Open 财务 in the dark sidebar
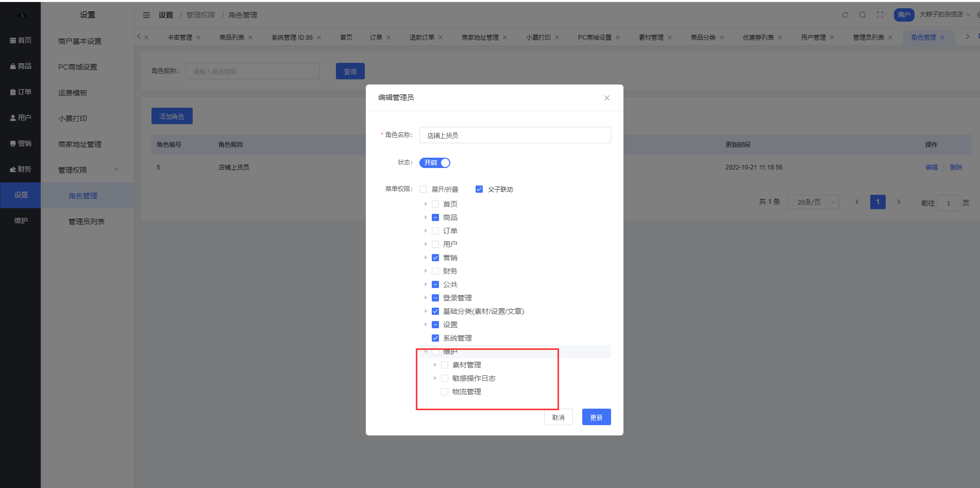 (x=21, y=169)
